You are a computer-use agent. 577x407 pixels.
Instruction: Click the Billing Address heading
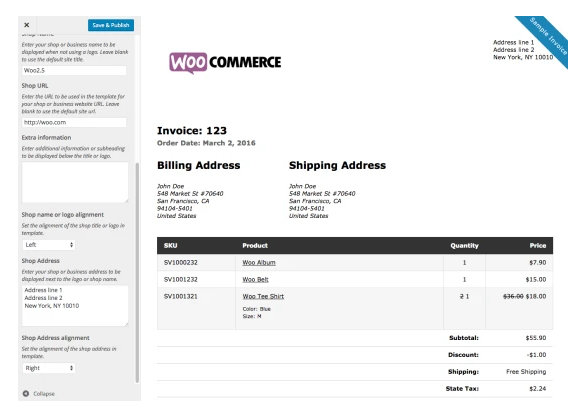(x=199, y=166)
